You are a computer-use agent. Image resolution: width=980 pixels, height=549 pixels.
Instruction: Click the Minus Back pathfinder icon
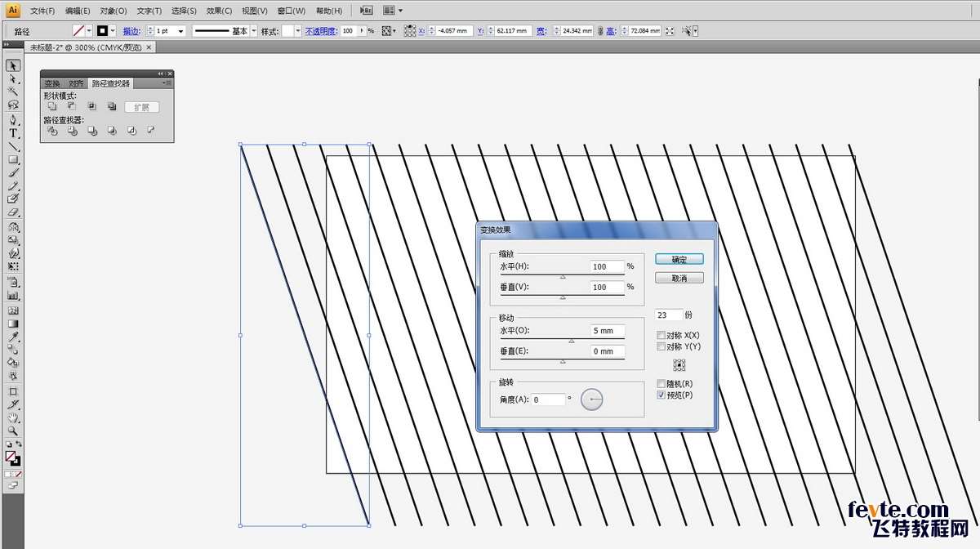coord(151,131)
